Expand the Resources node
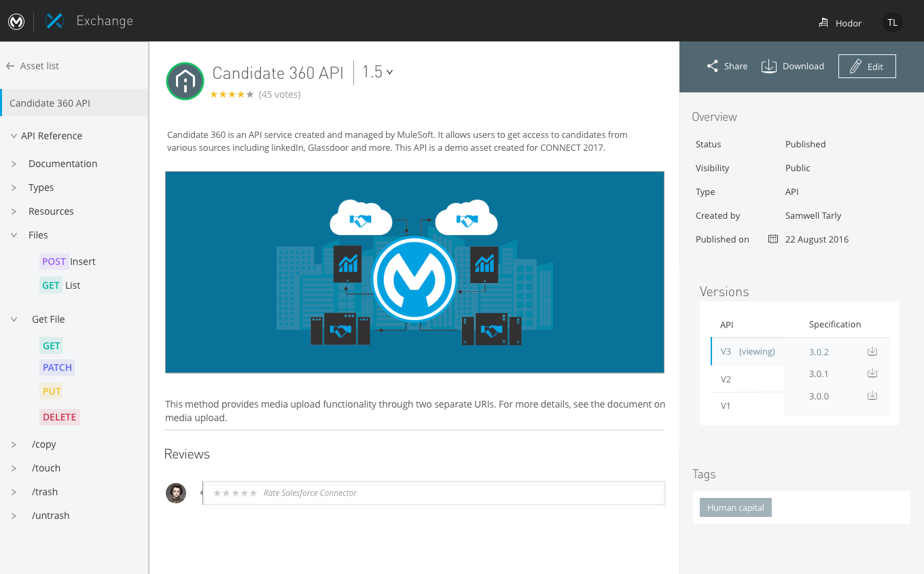924x574 pixels. click(x=14, y=211)
